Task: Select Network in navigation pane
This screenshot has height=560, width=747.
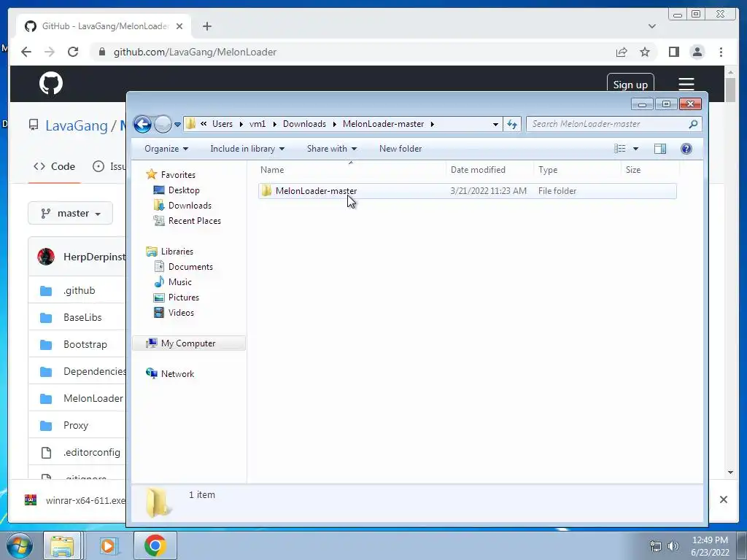Action: [177, 374]
